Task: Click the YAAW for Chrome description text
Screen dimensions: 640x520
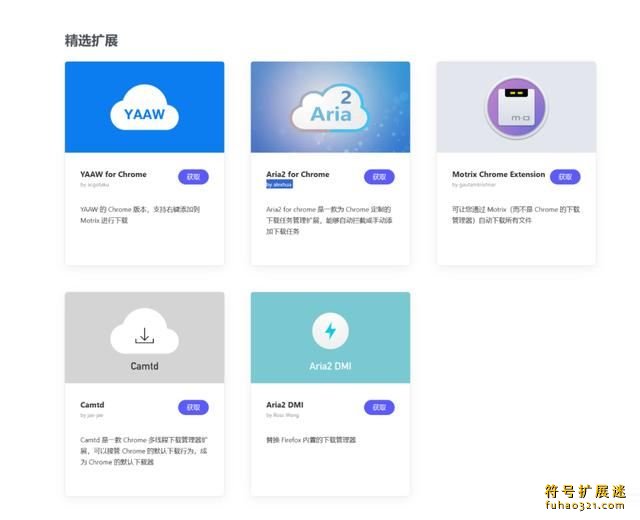Action: point(140,215)
